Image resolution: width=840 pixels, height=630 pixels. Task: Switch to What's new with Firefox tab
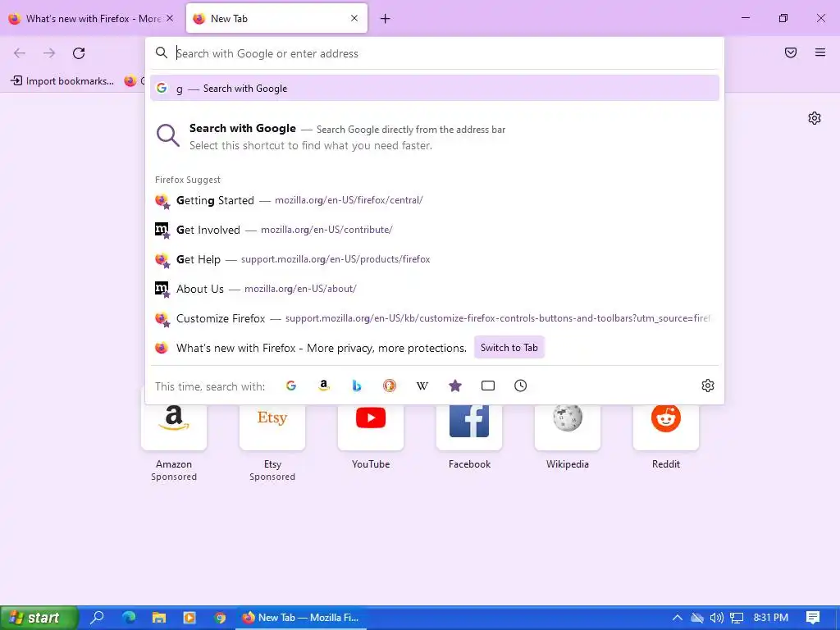pyautogui.click(x=91, y=19)
